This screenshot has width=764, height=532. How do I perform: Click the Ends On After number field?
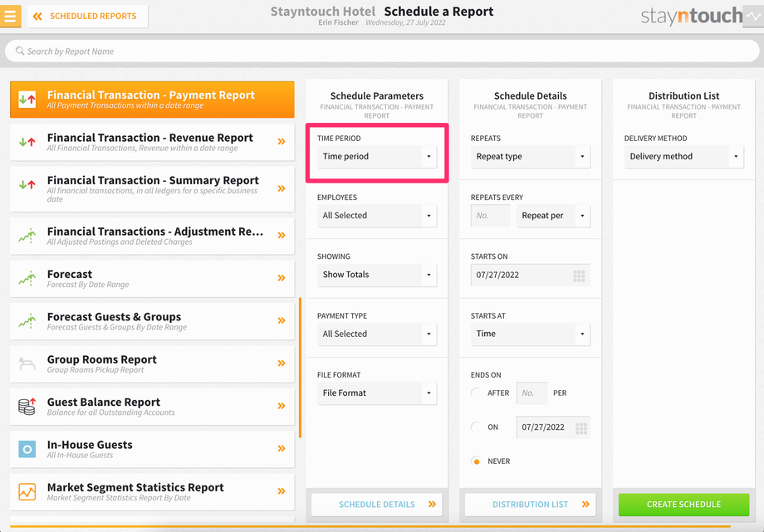(531, 393)
